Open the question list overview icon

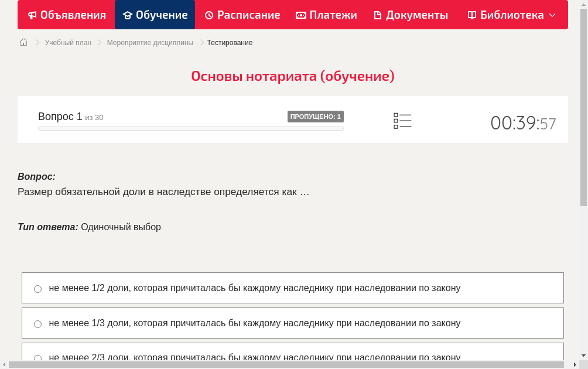pos(402,121)
